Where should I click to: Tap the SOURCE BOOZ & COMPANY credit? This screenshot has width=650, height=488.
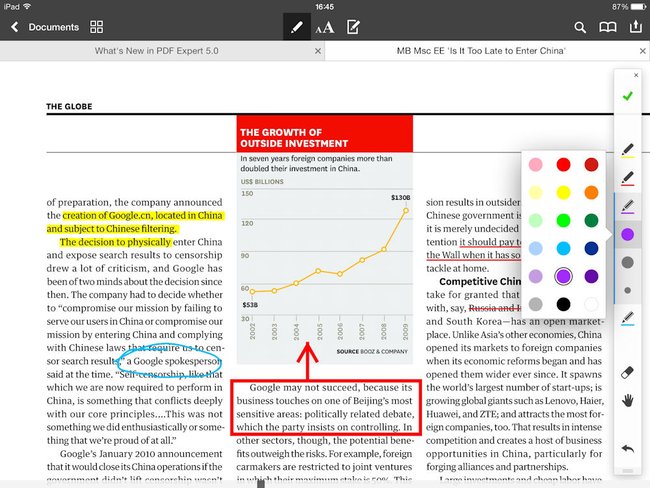pos(372,351)
